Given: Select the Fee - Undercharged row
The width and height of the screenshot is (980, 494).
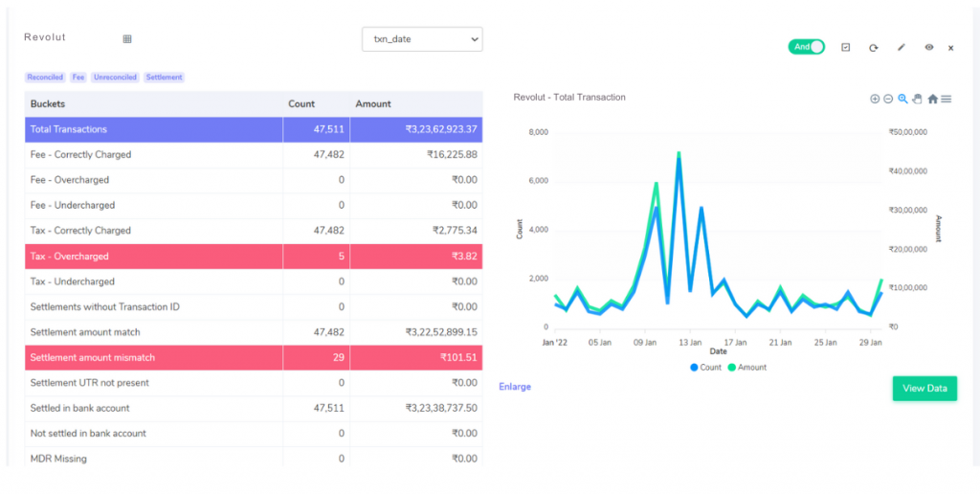Looking at the screenshot, I should tap(254, 206).
